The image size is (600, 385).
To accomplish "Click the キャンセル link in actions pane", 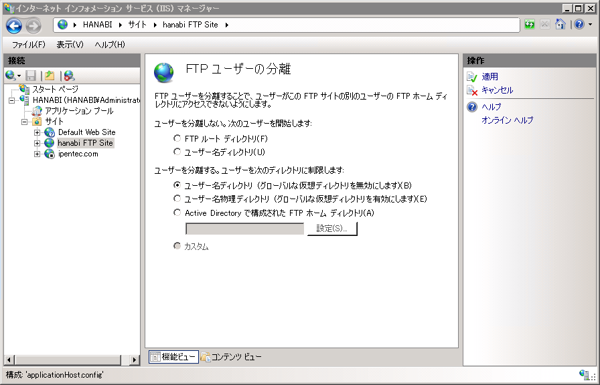I will [x=497, y=90].
